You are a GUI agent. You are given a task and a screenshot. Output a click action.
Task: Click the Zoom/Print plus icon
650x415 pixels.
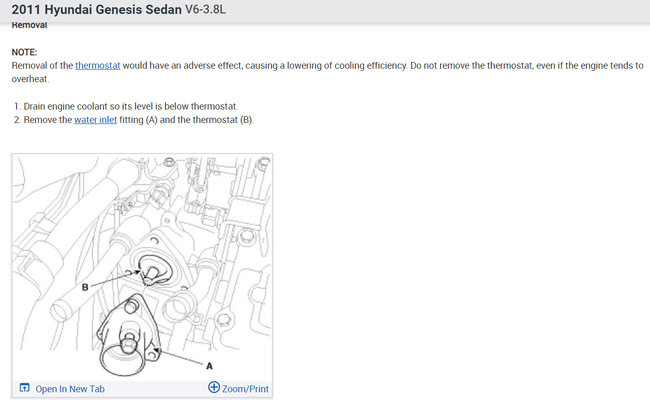[214, 387]
